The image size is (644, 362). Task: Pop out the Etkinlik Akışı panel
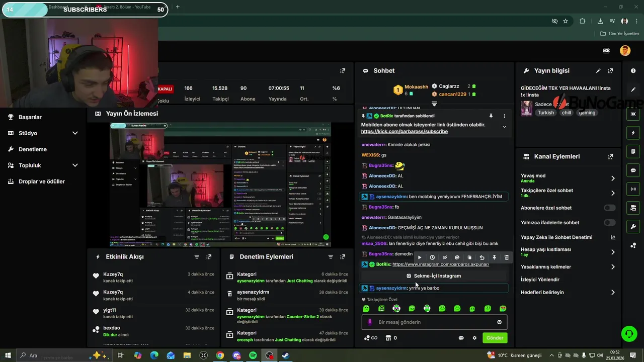click(209, 256)
